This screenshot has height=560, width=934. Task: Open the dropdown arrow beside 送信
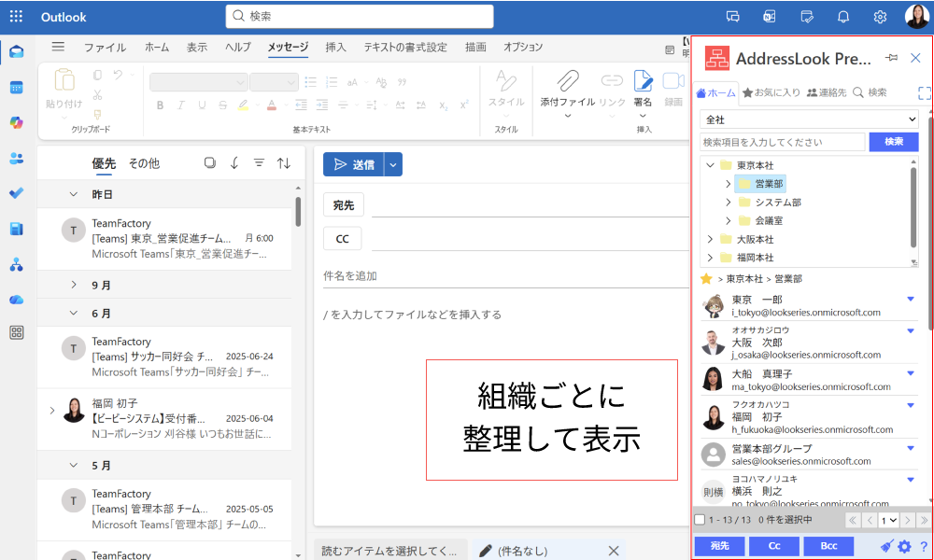(393, 164)
